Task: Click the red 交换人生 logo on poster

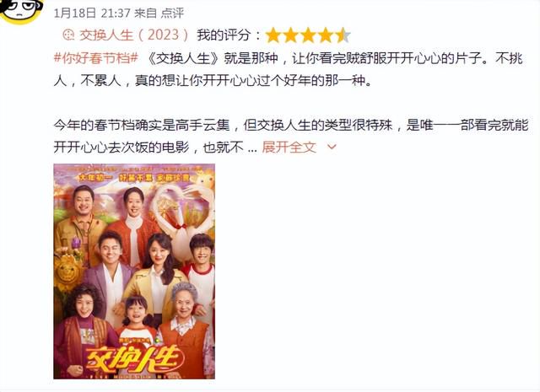Action: pyautogui.click(x=133, y=360)
